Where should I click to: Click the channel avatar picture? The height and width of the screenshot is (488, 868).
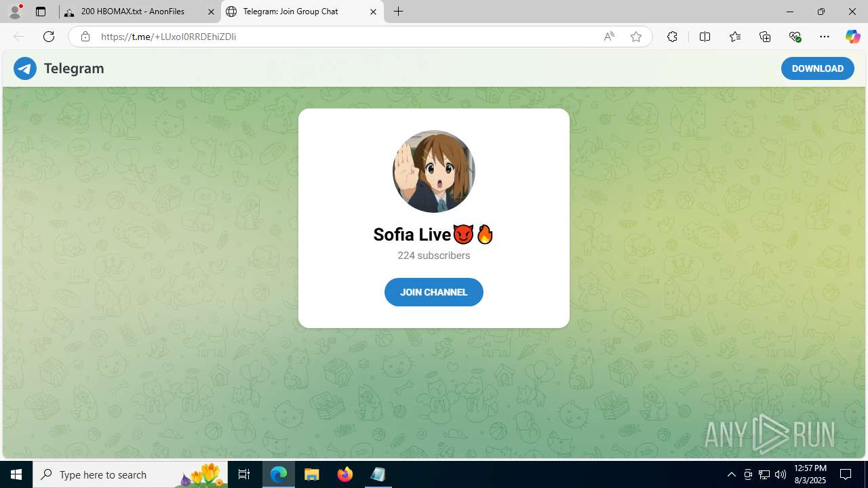pyautogui.click(x=434, y=171)
